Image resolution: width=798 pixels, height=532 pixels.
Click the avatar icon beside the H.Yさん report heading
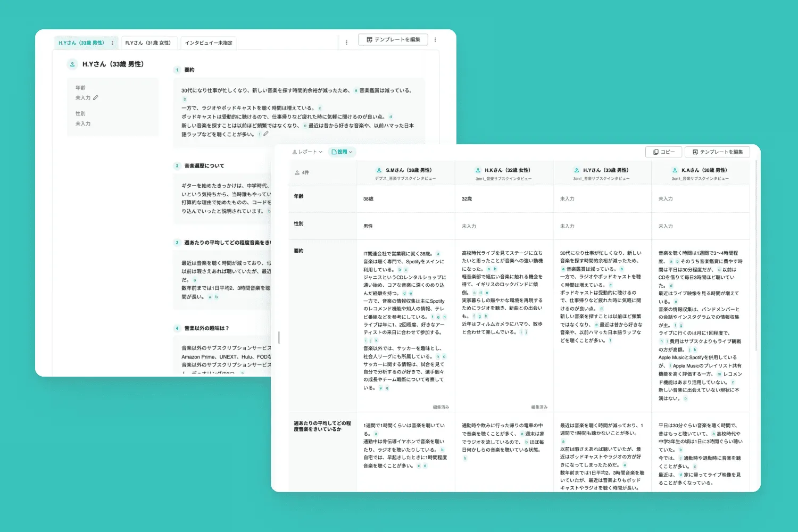72,64
